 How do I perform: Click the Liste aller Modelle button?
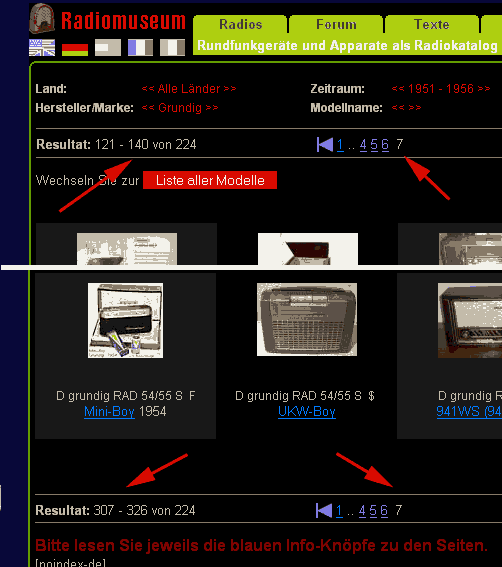(210, 180)
